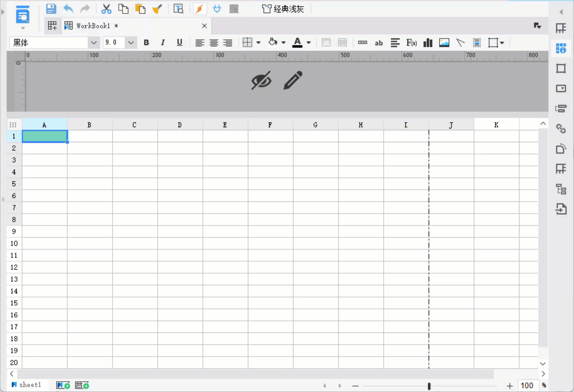Toggle the crossed-eye visibility icon
Viewport: 574px width, 392px height.
pyautogui.click(x=261, y=80)
